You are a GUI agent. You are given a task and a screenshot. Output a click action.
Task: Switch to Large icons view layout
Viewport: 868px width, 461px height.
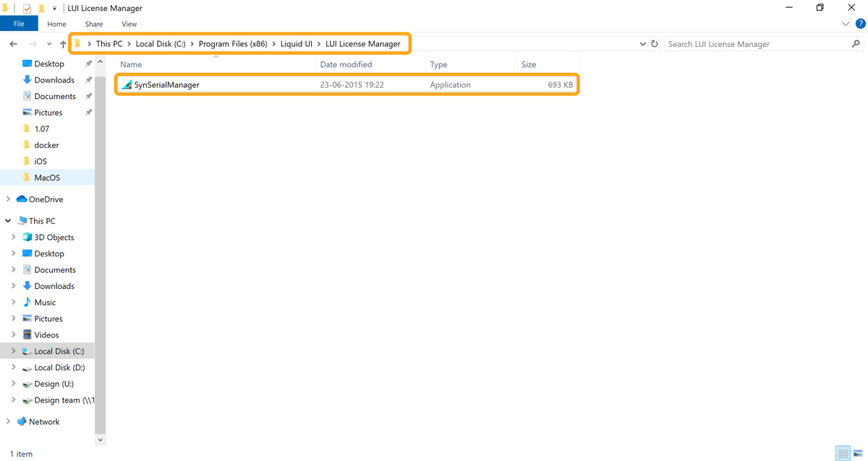[x=858, y=454]
